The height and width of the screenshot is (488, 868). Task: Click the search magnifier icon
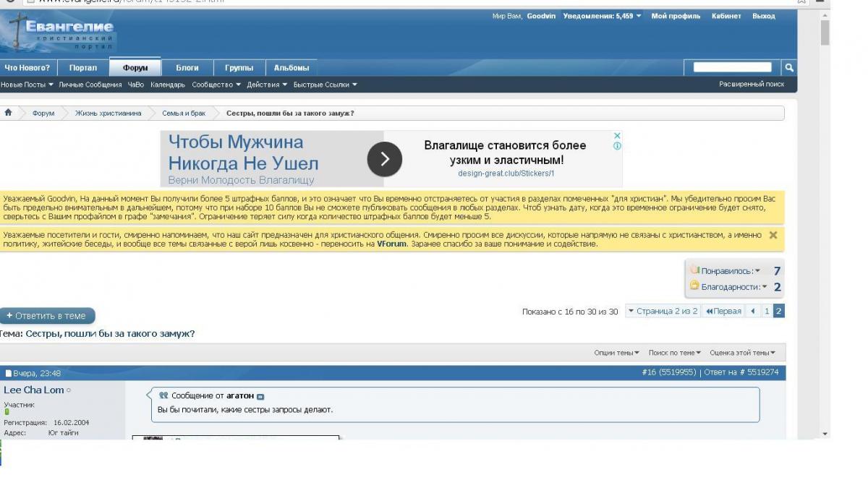(789, 67)
